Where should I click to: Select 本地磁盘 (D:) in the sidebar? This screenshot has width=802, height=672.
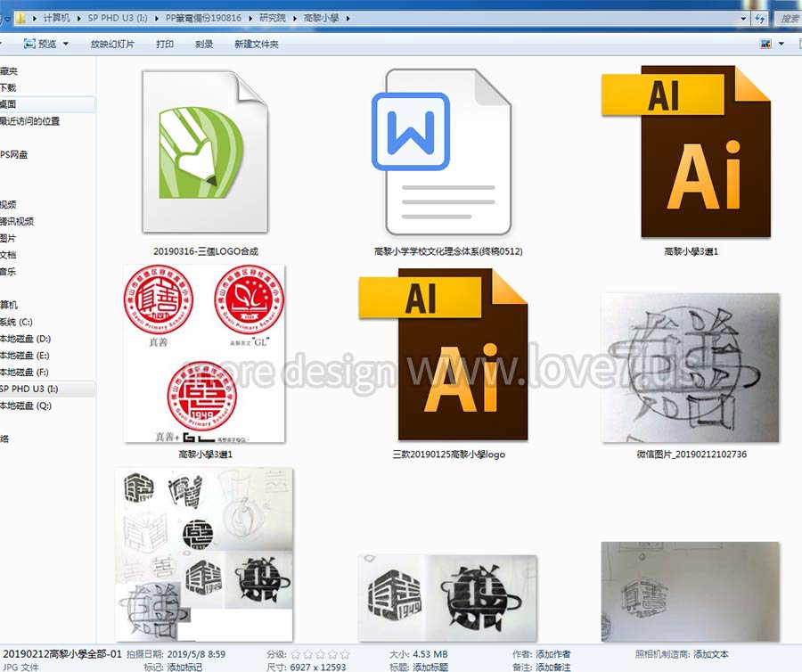[x=26, y=339]
